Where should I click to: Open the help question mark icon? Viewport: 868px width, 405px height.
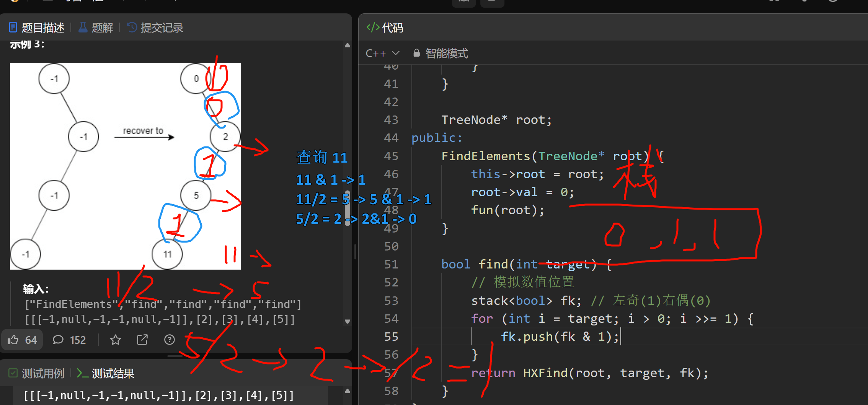[169, 340]
